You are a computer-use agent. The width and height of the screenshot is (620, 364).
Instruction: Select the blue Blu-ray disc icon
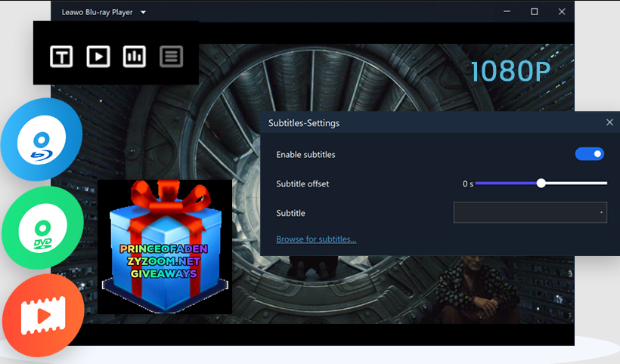(x=42, y=140)
